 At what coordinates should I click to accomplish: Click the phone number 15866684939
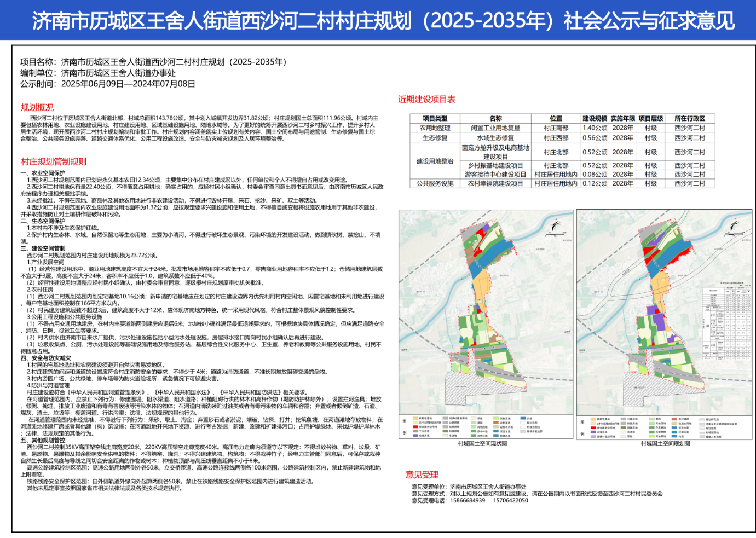[467, 500]
